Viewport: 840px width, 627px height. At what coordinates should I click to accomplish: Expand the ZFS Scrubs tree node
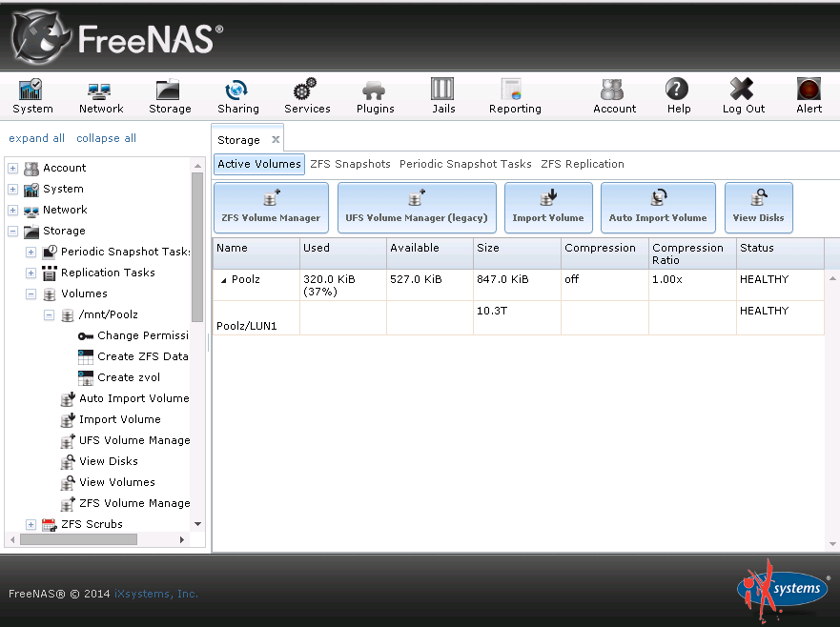click(x=31, y=525)
